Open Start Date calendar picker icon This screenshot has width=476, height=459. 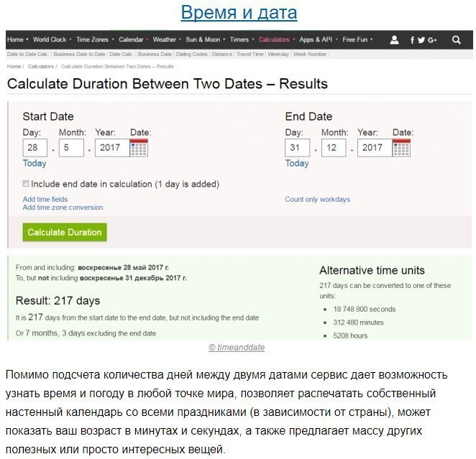click(139, 148)
